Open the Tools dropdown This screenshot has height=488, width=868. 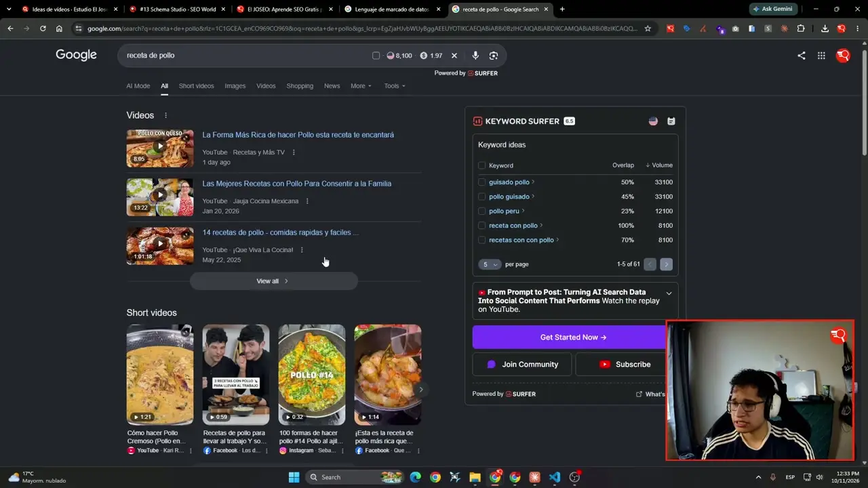(x=395, y=86)
